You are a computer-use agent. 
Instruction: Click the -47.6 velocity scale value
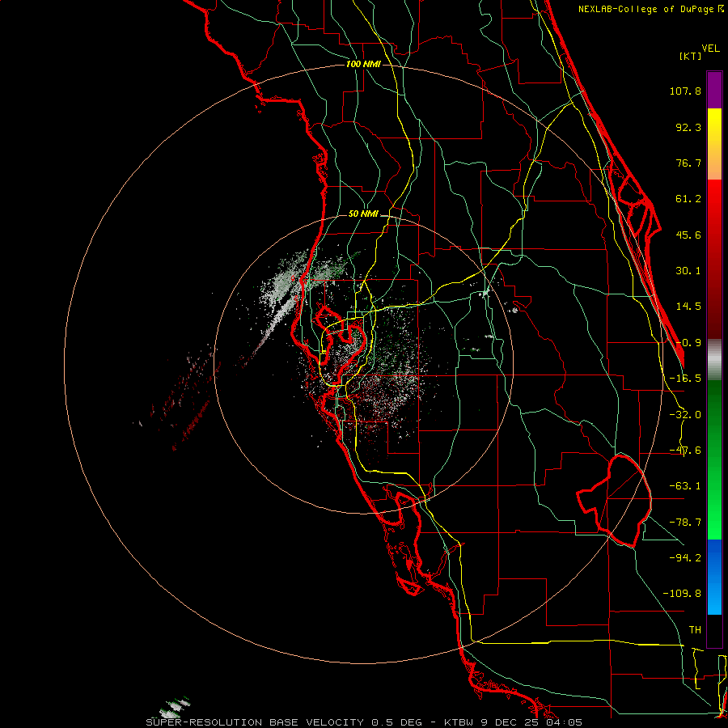click(685, 451)
